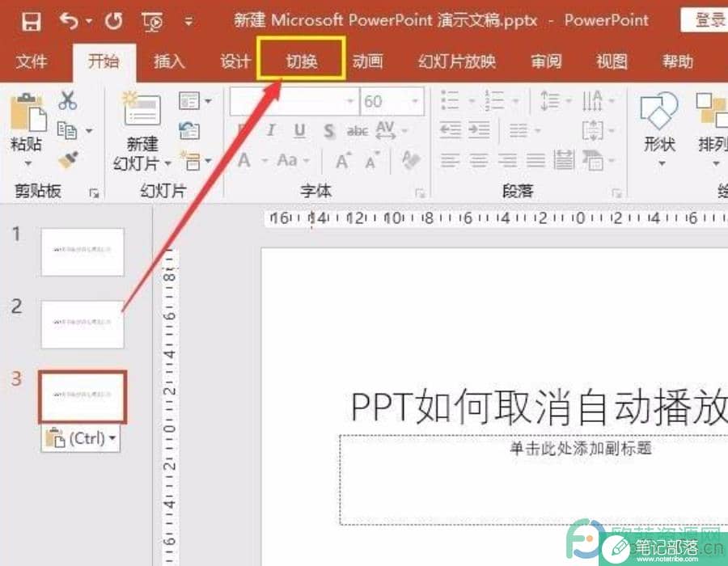728x566 pixels.
Task: Open line spacing options
Action: [555, 100]
